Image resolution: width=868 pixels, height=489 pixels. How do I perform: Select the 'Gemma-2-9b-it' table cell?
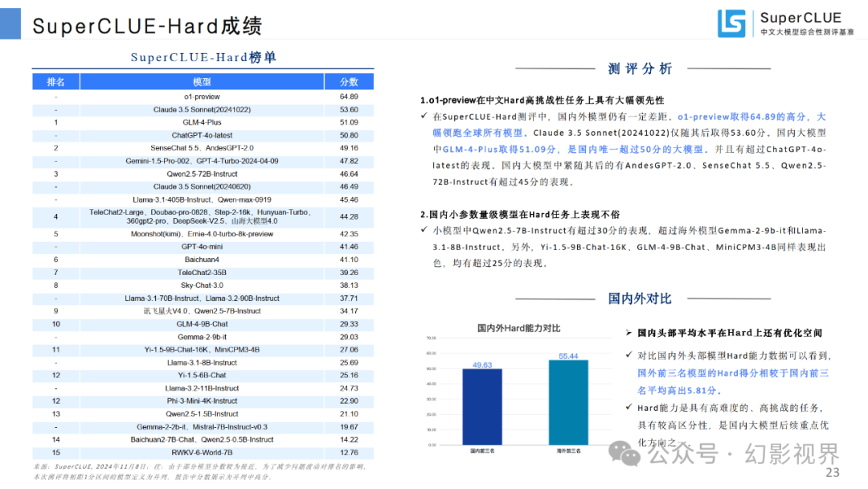coord(202,337)
